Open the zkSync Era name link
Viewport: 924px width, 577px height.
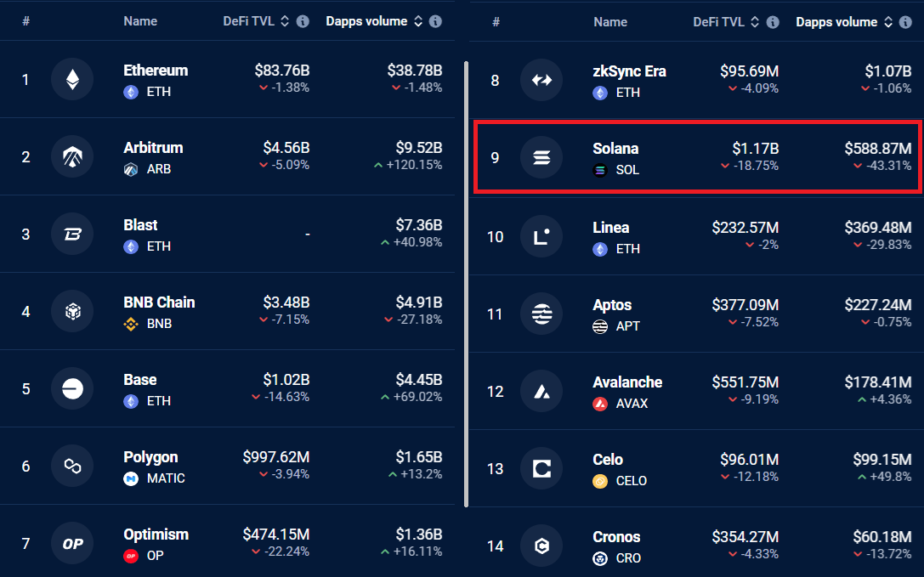pos(629,71)
